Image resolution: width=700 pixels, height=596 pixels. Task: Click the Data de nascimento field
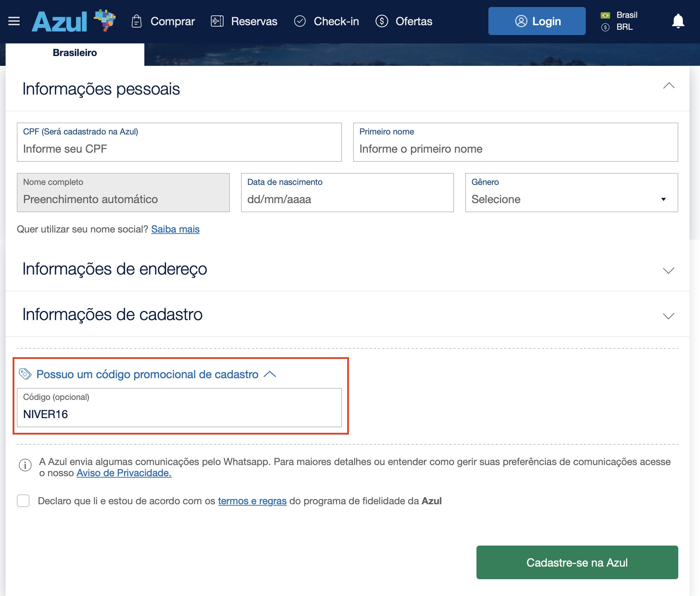click(348, 193)
